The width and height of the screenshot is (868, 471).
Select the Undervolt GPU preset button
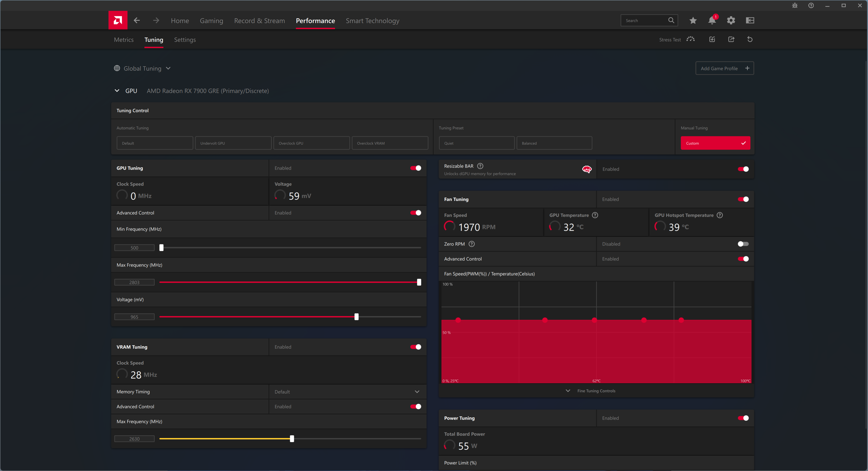point(233,143)
